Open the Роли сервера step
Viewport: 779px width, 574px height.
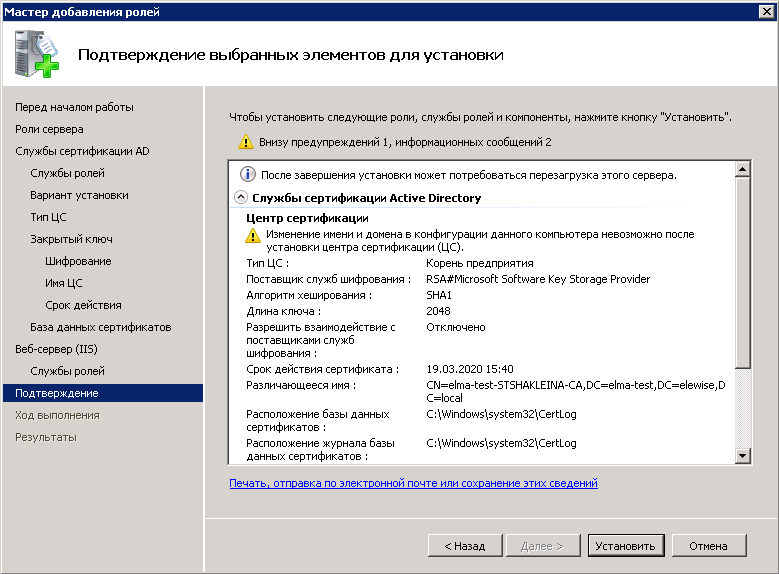click(x=49, y=129)
